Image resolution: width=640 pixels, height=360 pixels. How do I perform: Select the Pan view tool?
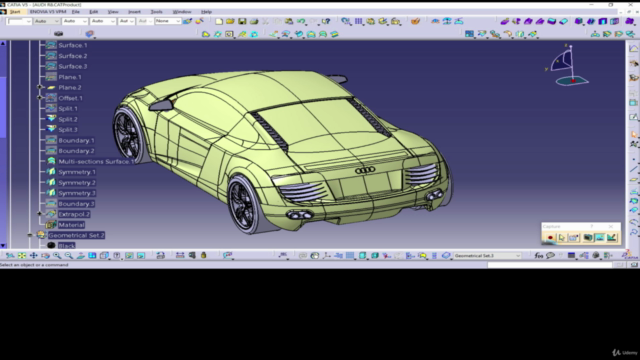(33, 256)
